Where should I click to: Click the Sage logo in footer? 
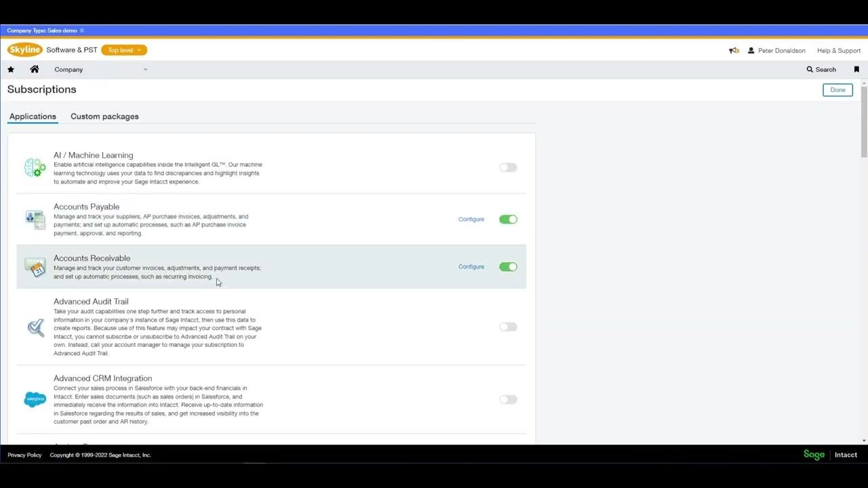[x=814, y=455]
